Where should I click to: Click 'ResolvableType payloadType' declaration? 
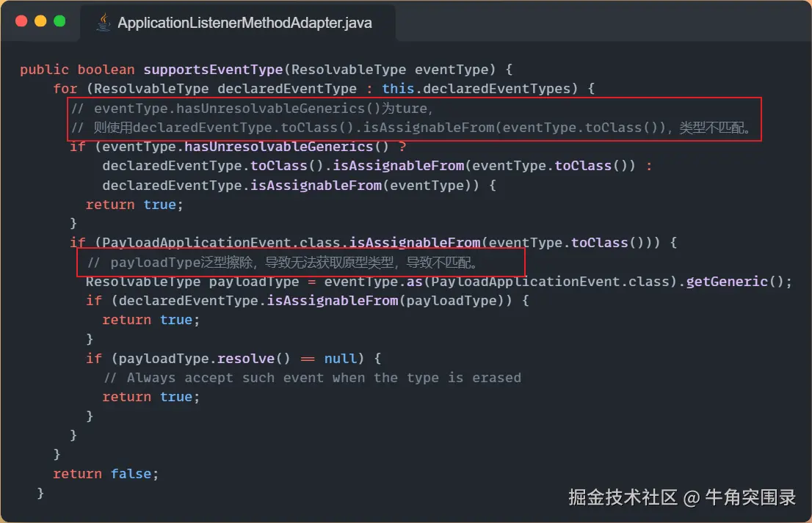click(192, 282)
